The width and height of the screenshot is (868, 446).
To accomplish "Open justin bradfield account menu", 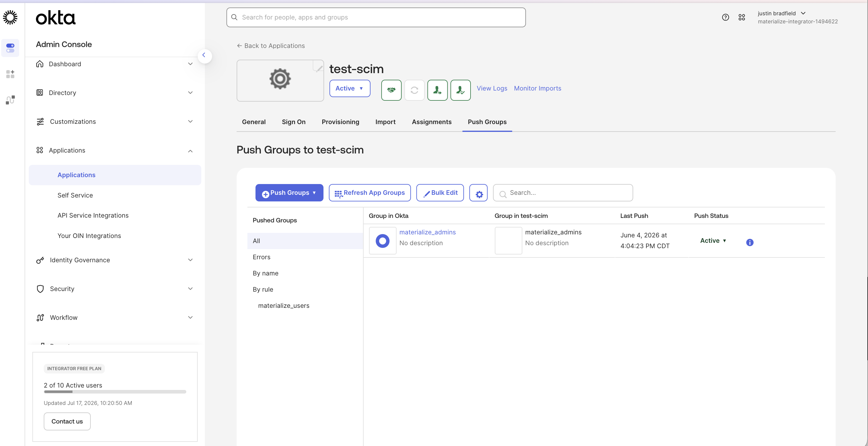I will (781, 13).
